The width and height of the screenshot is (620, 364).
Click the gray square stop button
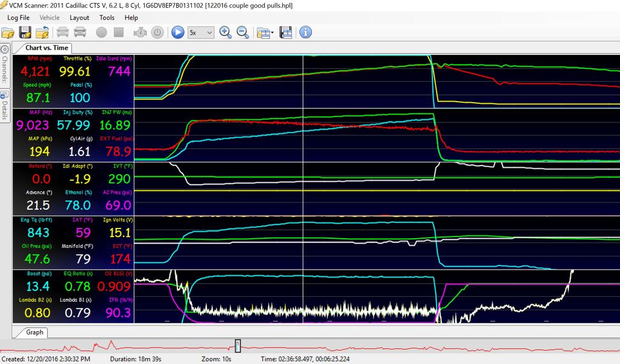[x=119, y=33]
